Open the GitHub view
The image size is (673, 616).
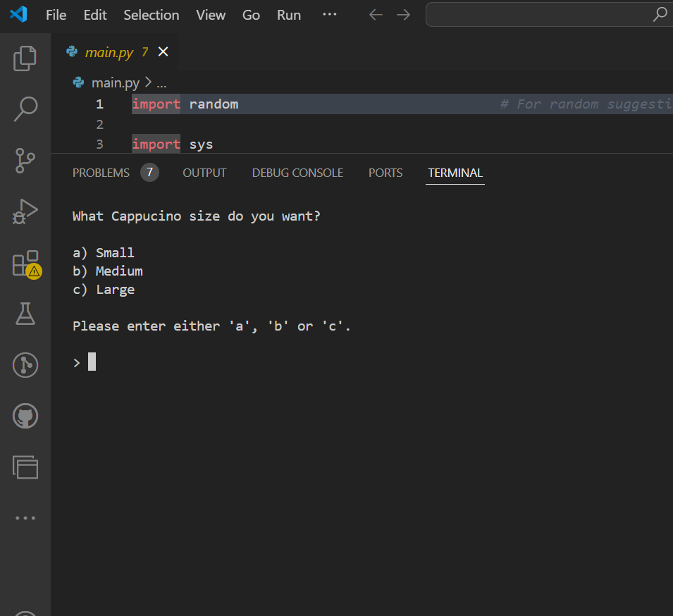click(25, 416)
